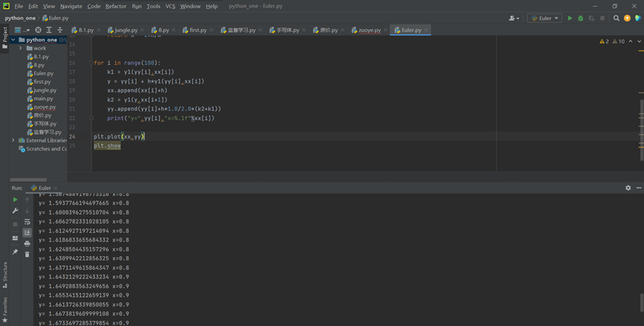Close the Euler tab in Run panel
Image resolution: width=644 pixels, height=326 pixels.
point(55,188)
